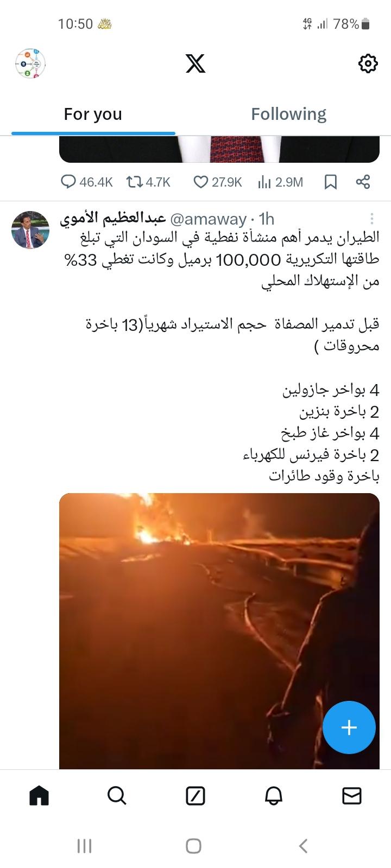Bookmark the top post
The height and width of the screenshot is (868, 391).
(331, 182)
